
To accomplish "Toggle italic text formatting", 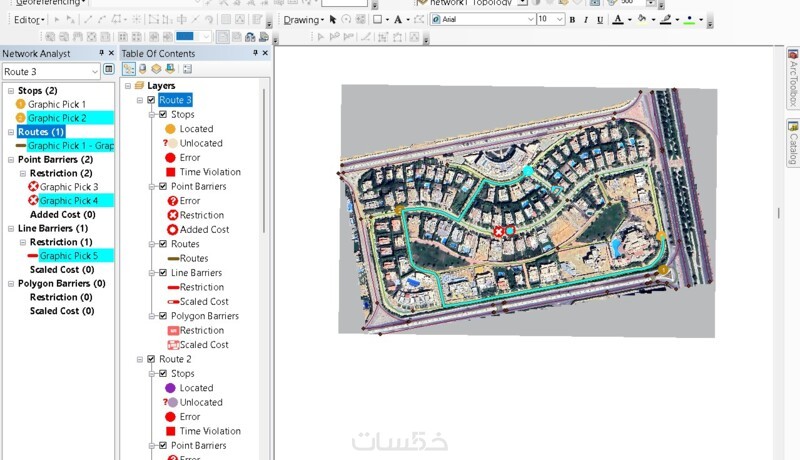I will click(x=586, y=19).
